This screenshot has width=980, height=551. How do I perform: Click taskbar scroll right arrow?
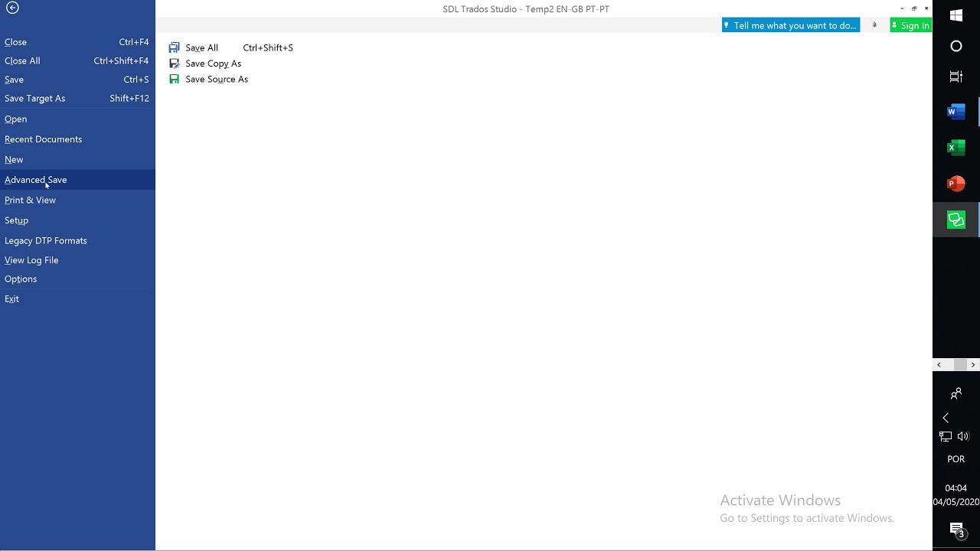tap(973, 365)
